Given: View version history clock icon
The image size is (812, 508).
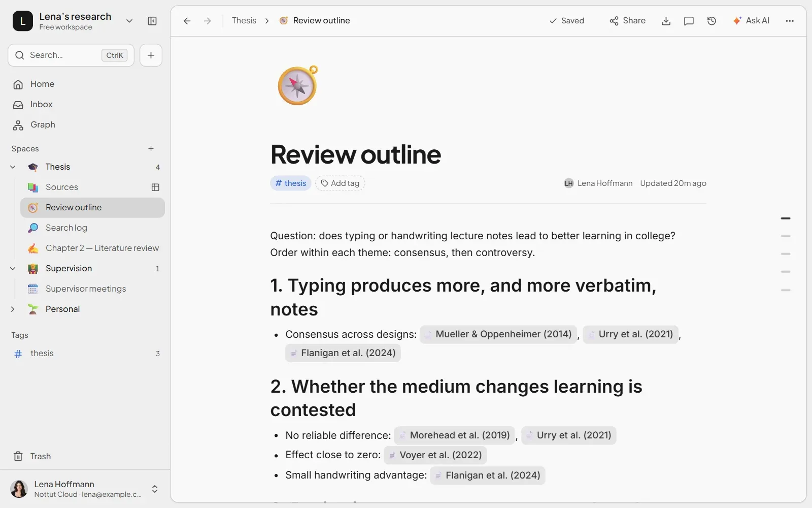Looking at the screenshot, I should pyautogui.click(x=712, y=21).
